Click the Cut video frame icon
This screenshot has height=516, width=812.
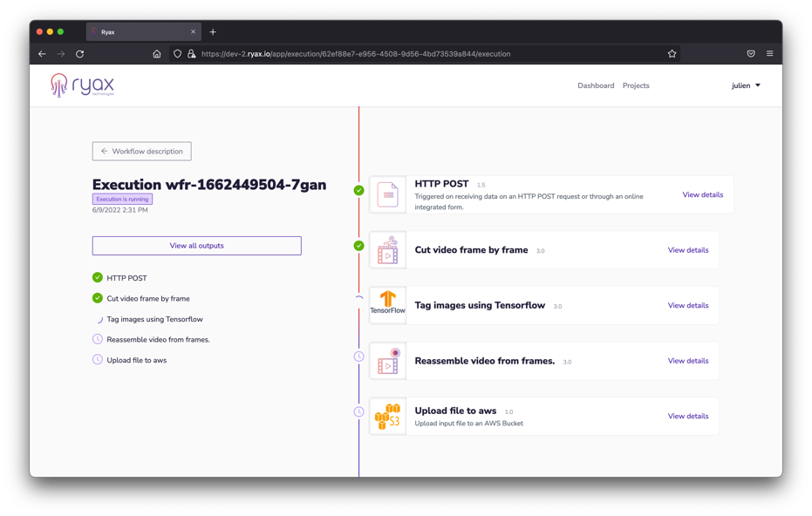[388, 250]
